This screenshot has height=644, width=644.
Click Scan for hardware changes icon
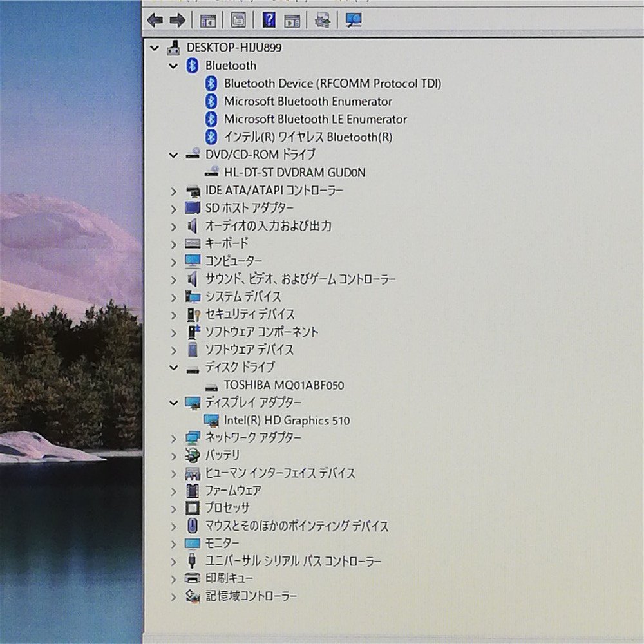[354, 21]
